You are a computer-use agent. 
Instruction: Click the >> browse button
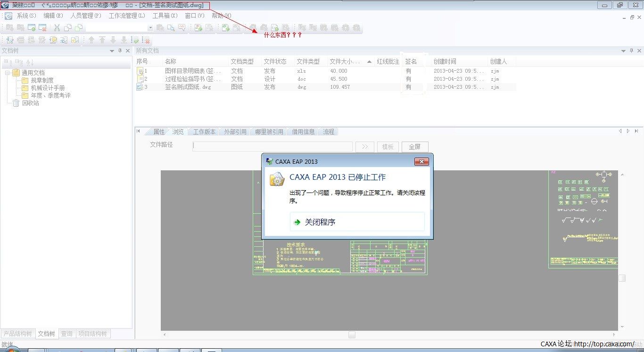pos(365,147)
